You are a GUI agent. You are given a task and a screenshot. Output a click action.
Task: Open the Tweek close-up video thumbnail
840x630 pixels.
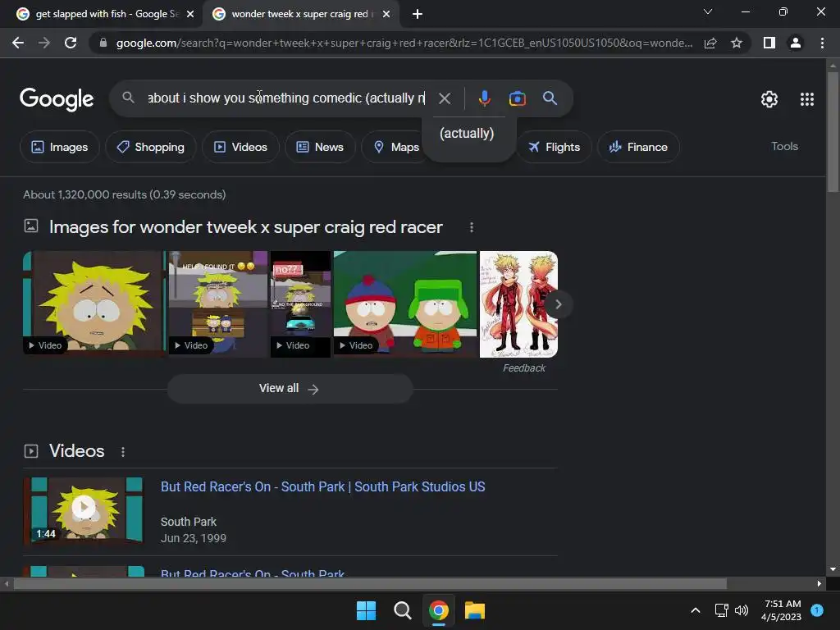(94, 304)
